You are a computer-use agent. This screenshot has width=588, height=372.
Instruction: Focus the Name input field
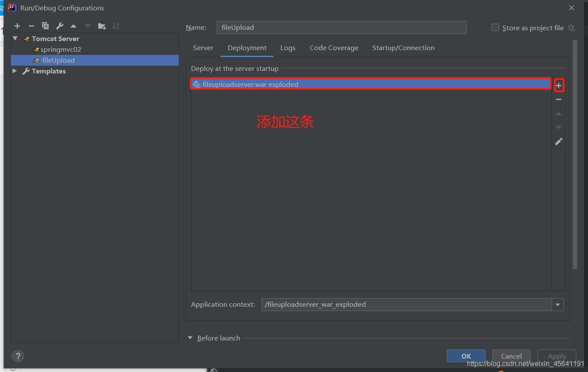341,27
